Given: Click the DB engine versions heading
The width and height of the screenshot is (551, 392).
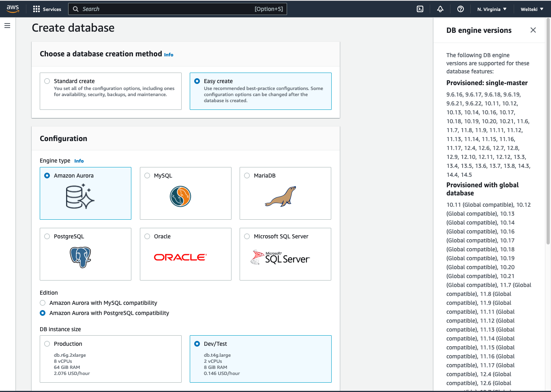Looking at the screenshot, I should [479, 30].
